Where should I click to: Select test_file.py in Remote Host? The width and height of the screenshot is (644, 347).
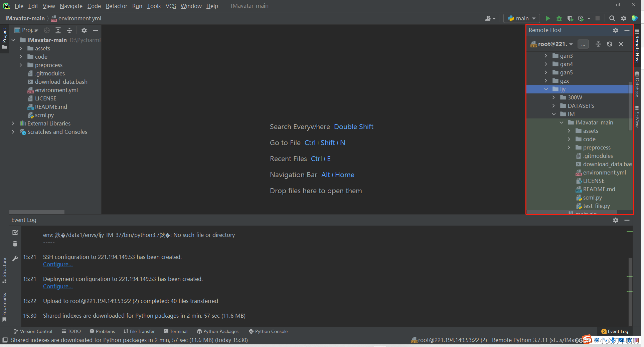(596, 206)
